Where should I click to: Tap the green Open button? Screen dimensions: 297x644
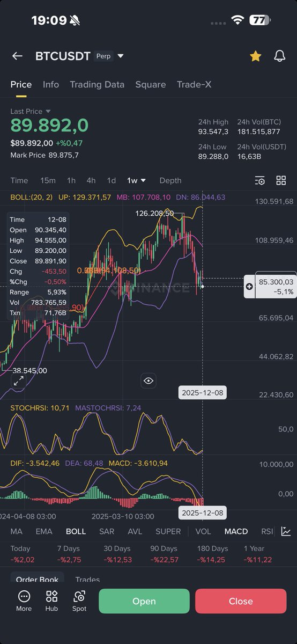coord(144,601)
